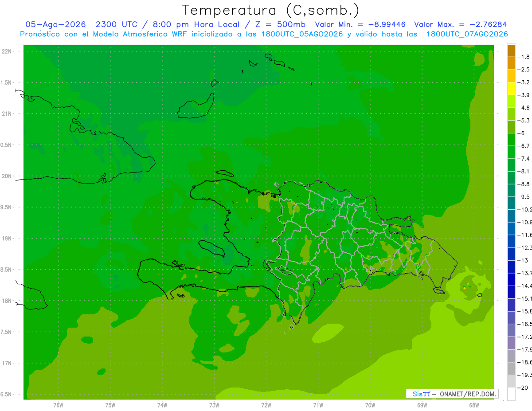Click the blue swatch between -13 and -13.7
The image size is (532, 411).
(511, 266)
